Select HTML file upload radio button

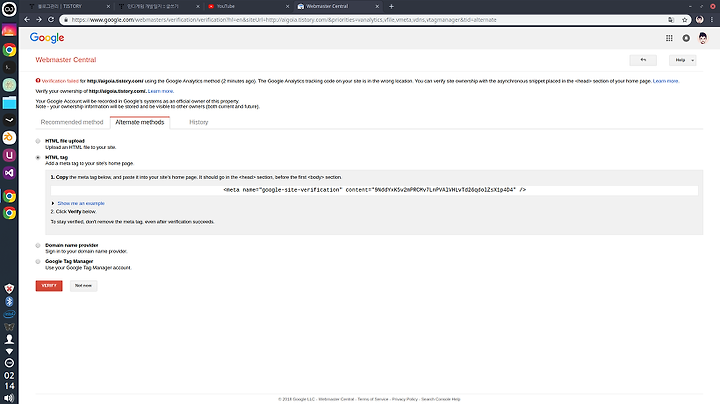[x=38, y=141]
